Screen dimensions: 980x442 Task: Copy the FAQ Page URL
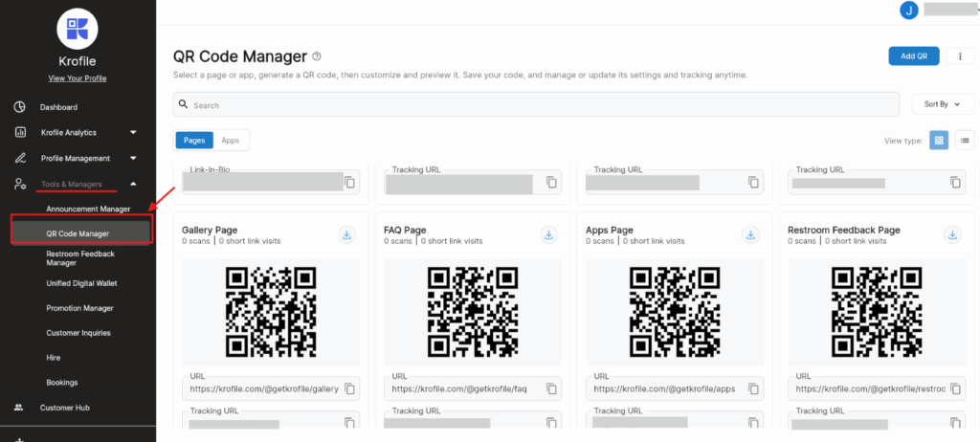point(552,388)
